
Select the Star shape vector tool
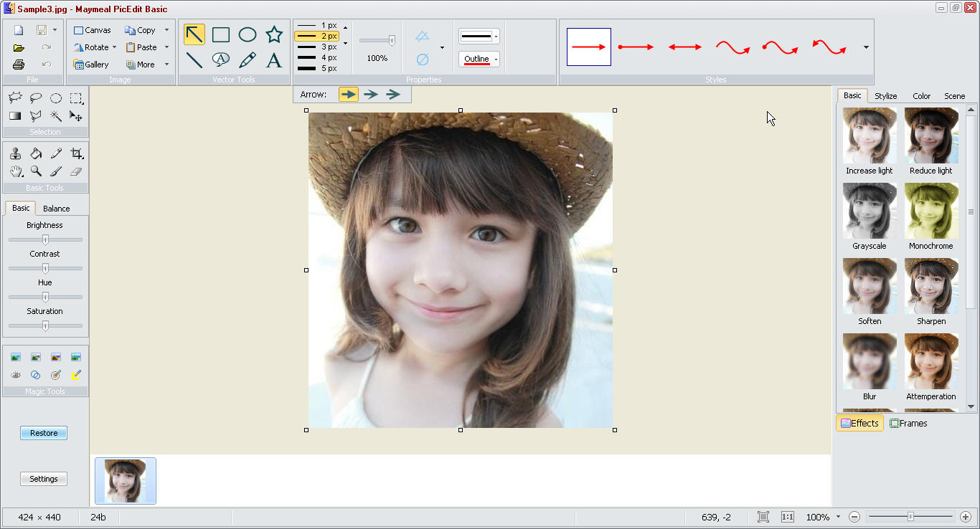tap(274, 34)
